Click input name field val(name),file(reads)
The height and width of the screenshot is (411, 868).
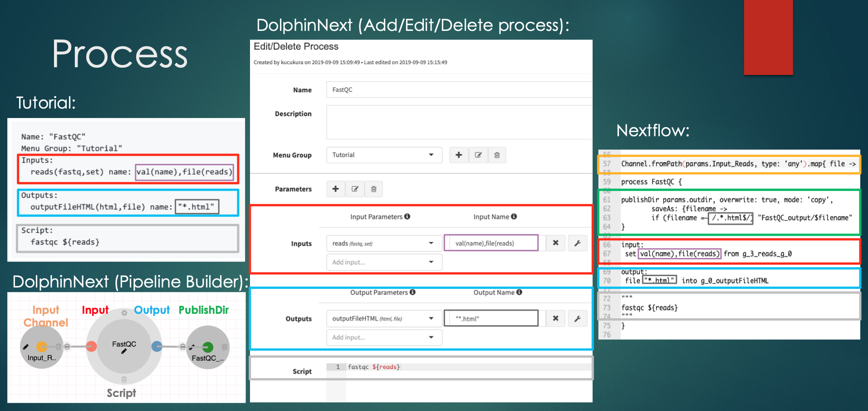click(x=491, y=243)
